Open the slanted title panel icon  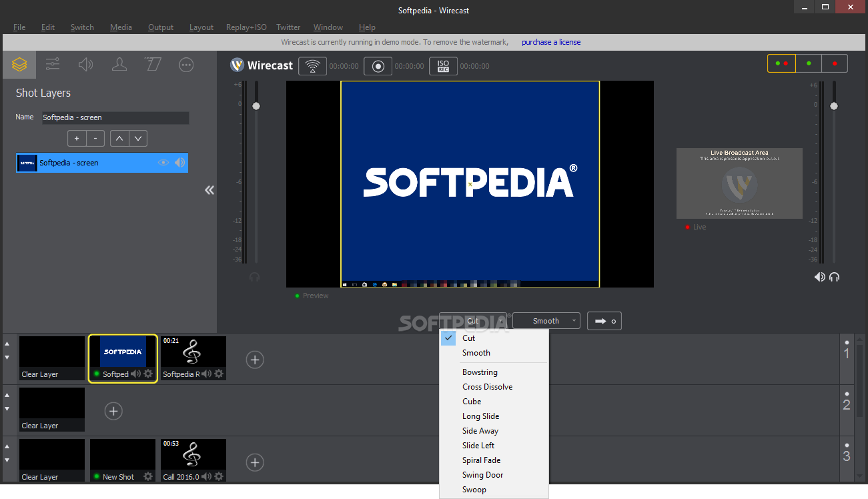pyautogui.click(x=153, y=65)
